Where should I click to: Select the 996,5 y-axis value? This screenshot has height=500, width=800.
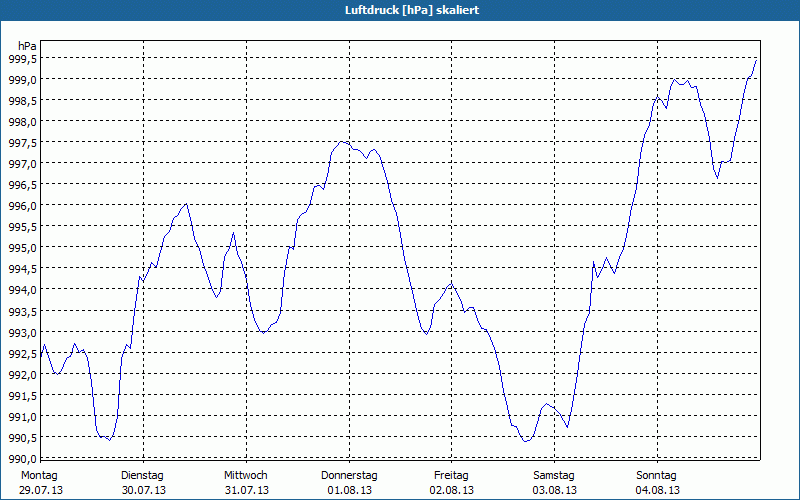(x=22, y=185)
